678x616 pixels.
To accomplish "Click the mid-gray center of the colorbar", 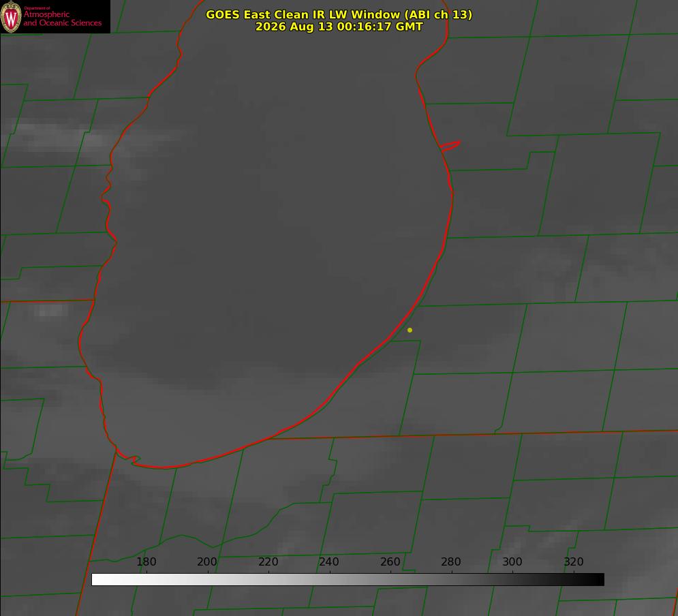I will (x=348, y=580).
